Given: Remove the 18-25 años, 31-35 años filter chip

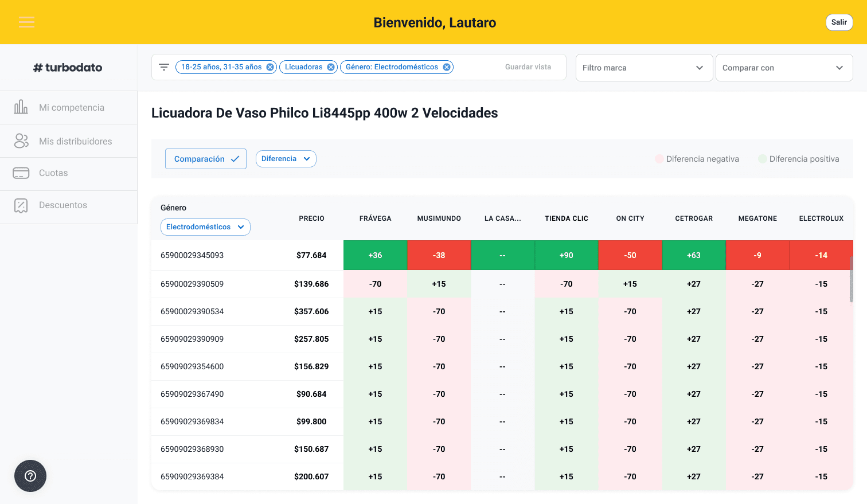Looking at the screenshot, I should click(x=270, y=67).
